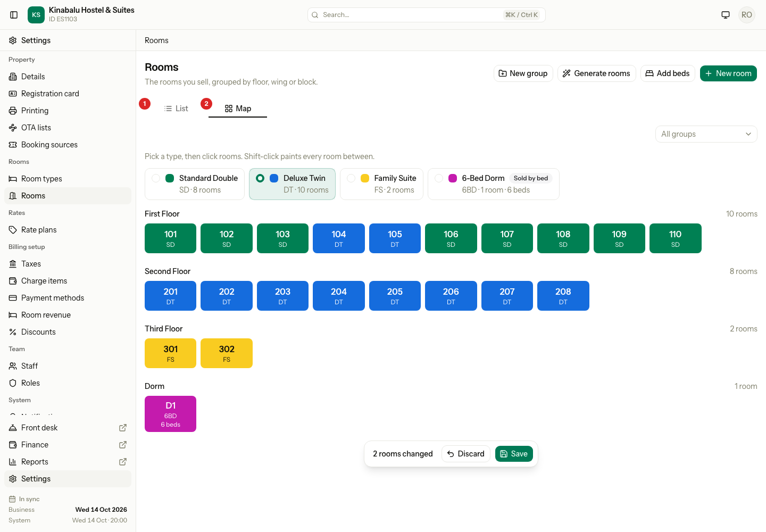Open Room revenue in sidebar
The width and height of the screenshot is (766, 532).
pos(68,315)
